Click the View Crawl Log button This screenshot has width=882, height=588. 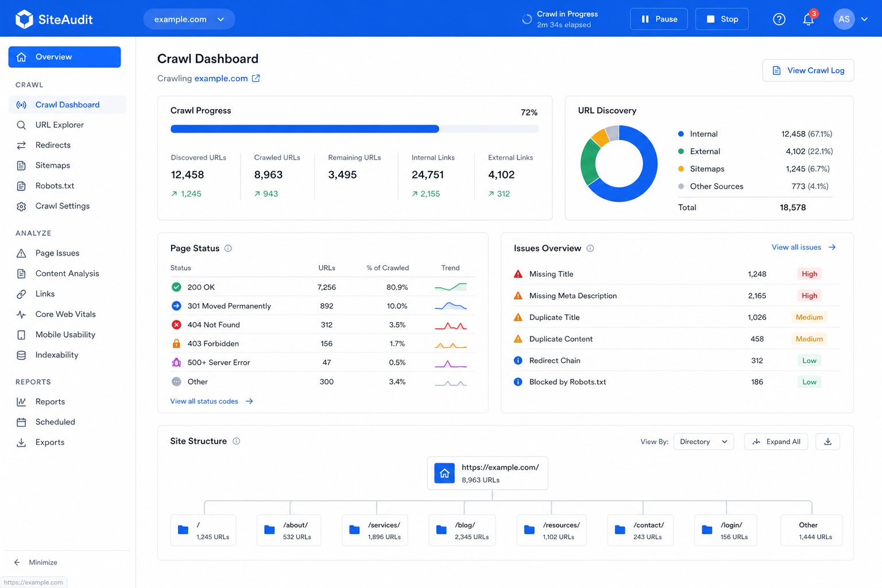pyautogui.click(x=808, y=71)
